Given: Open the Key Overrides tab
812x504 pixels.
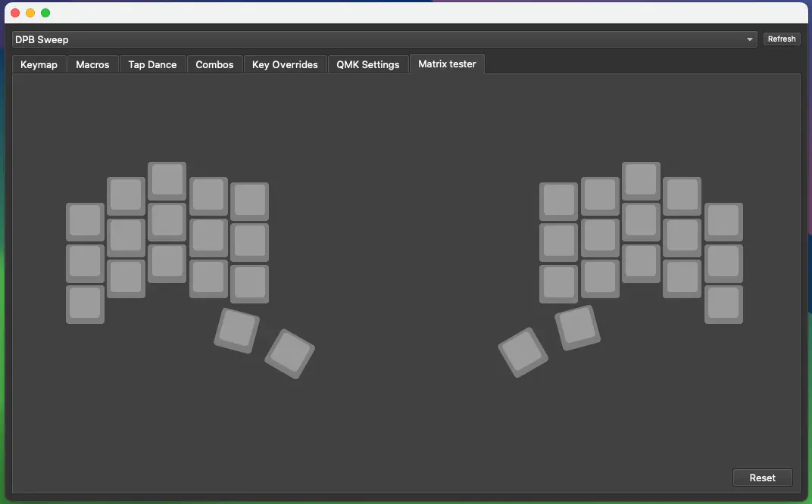Looking at the screenshot, I should pos(285,65).
